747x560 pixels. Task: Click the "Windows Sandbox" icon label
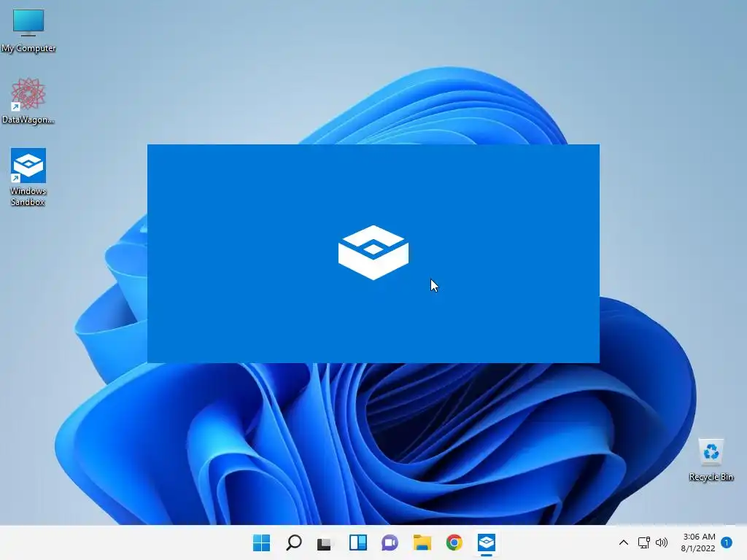(x=28, y=196)
